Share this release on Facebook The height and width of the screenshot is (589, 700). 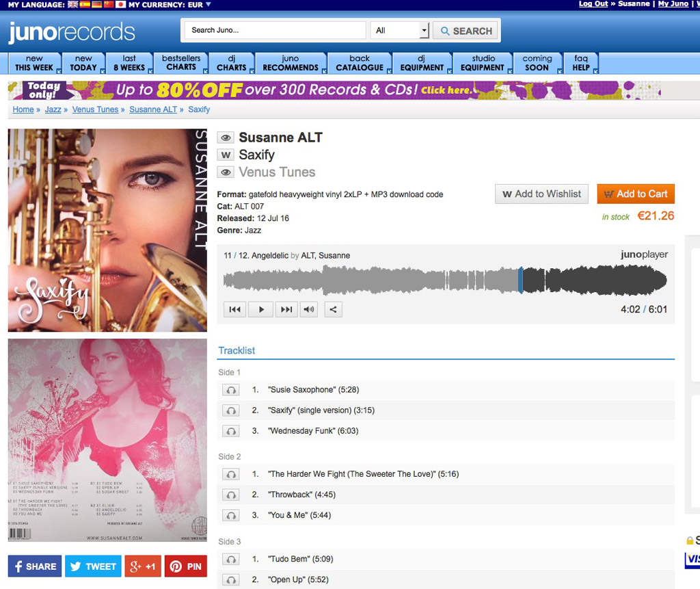tap(35, 566)
